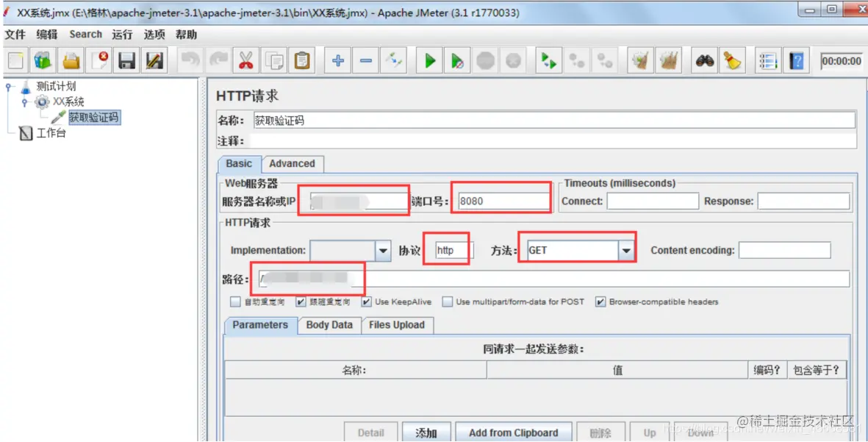Click the 名称 field containing 获取验证码
Screen dimensions: 868x442
click(x=554, y=120)
